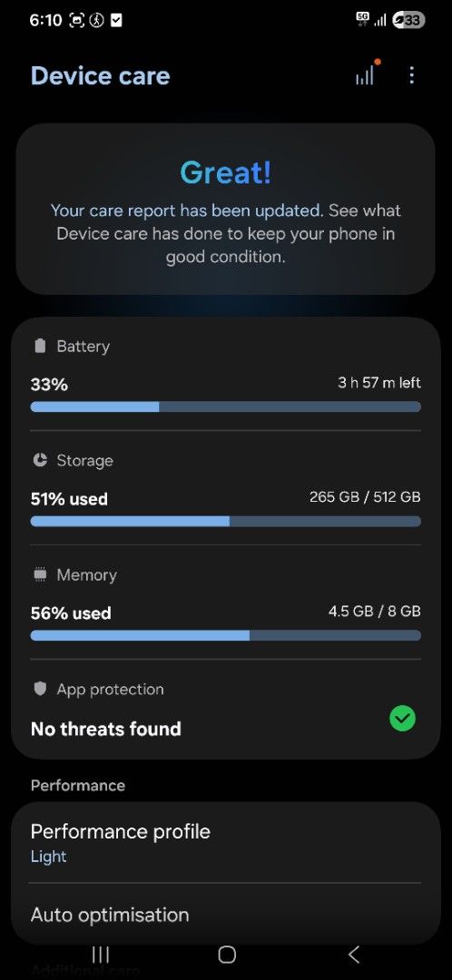Go back using the navigation arrow

353,955
